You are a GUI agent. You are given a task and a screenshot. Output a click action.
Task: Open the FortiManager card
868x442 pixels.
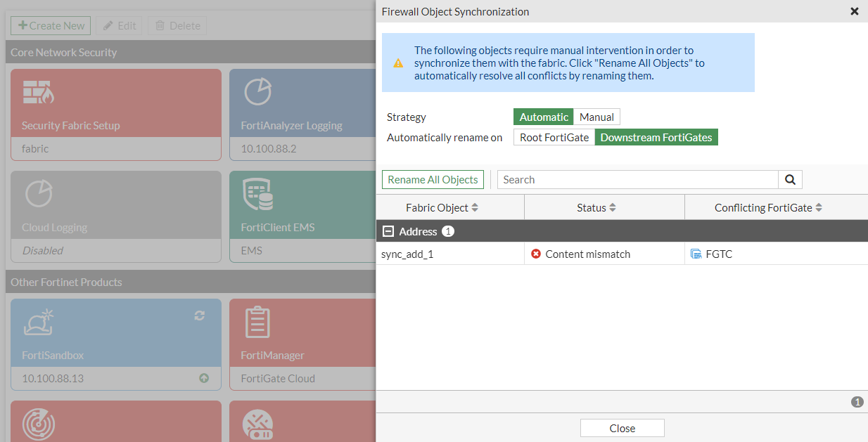click(x=303, y=344)
